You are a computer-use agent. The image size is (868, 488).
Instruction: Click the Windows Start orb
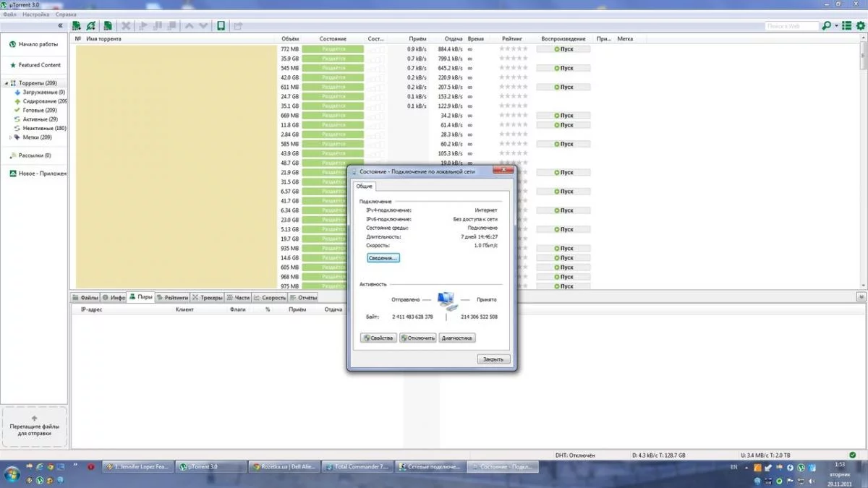pyautogui.click(x=12, y=474)
